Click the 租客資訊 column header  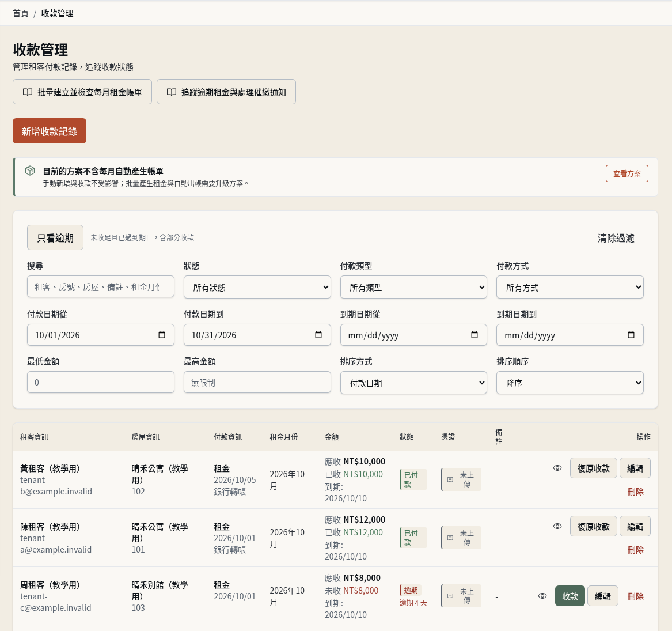coord(34,437)
